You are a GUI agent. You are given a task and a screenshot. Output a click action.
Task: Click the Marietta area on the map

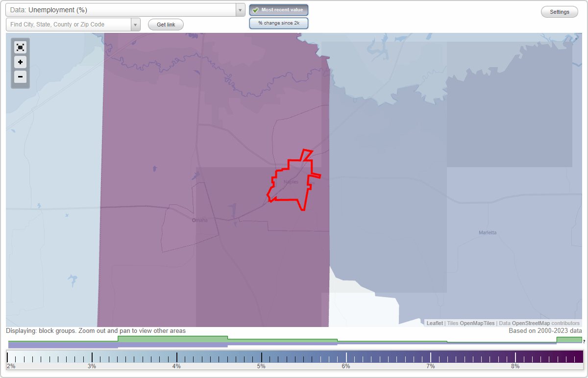[x=487, y=232]
